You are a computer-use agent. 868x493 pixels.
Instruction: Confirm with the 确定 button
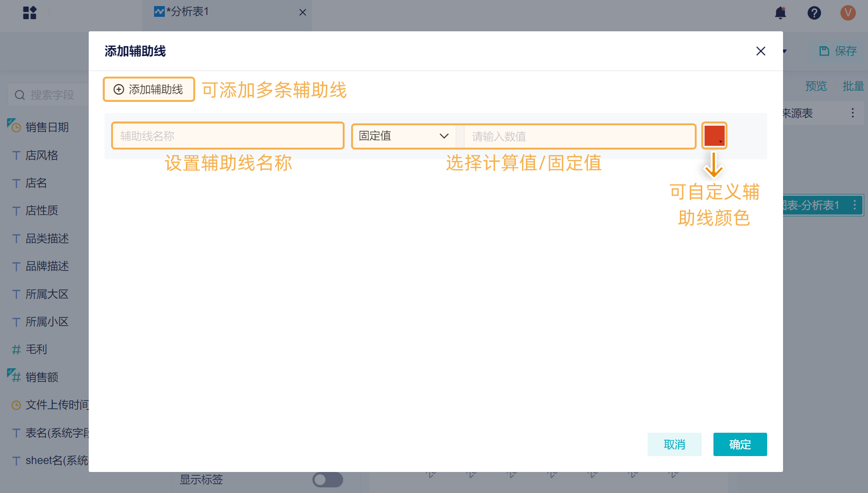[x=740, y=444]
